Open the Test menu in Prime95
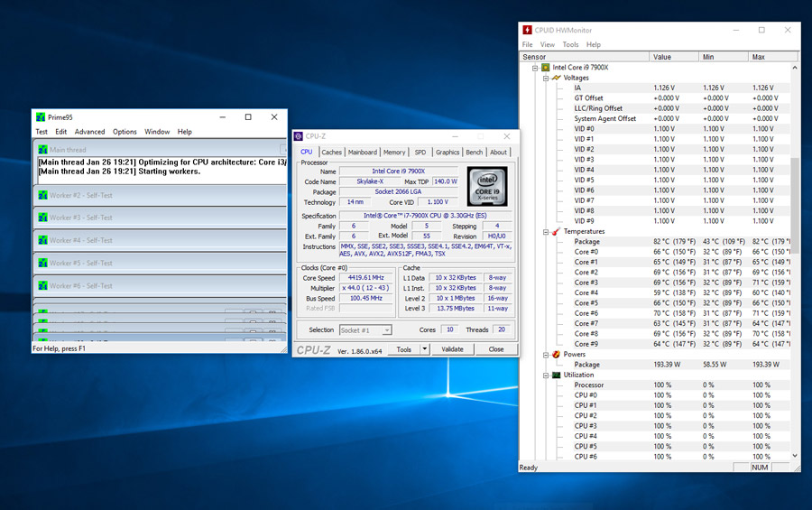 (x=42, y=132)
